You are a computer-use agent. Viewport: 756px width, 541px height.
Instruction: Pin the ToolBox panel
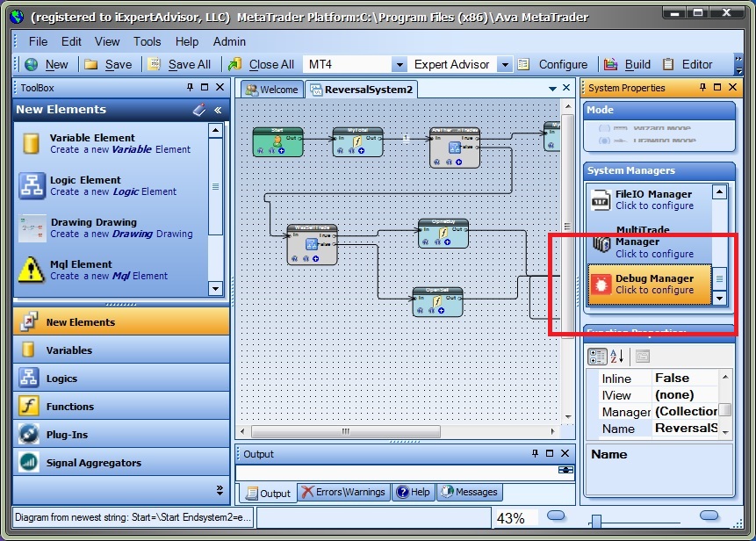pos(190,87)
